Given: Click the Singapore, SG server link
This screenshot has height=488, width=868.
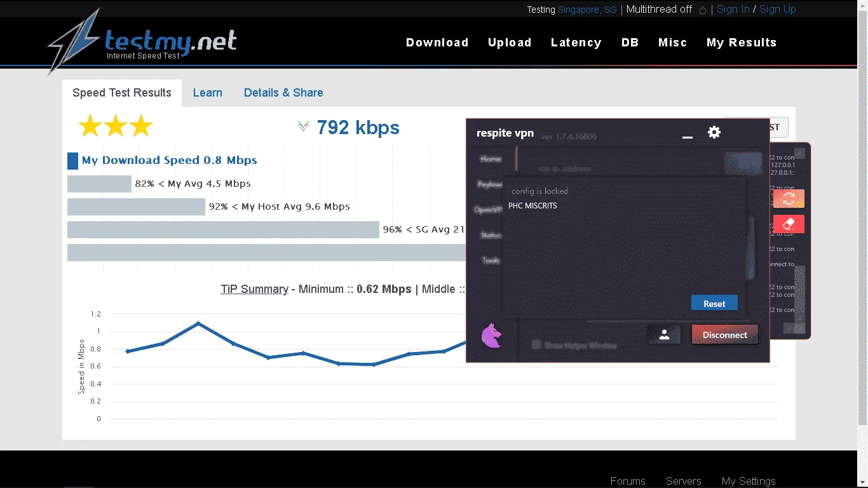Looking at the screenshot, I should coord(587,10).
